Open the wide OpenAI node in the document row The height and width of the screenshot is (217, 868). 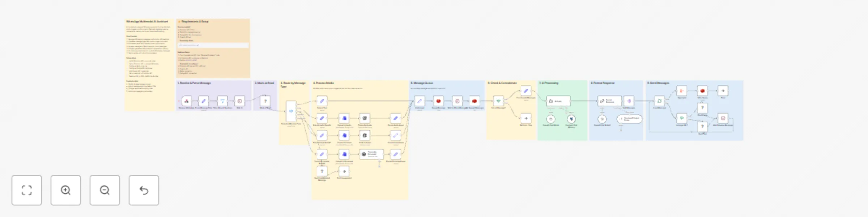[x=371, y=154]
